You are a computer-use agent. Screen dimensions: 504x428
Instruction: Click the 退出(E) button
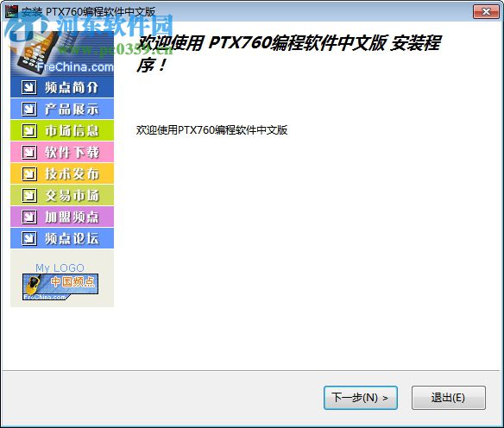[449, 398]
